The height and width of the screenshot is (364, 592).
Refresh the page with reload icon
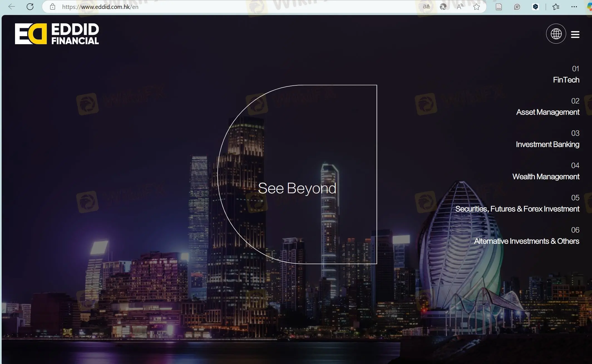pyautogui.click(x=30, y=7)
